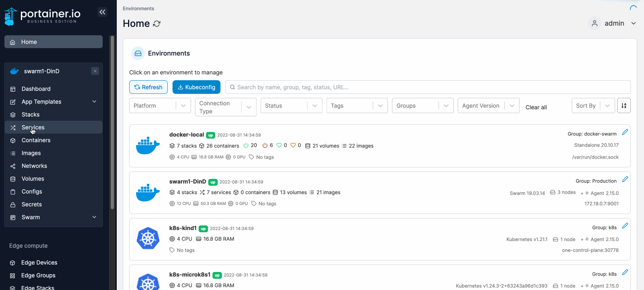Close the swarm1-DinD environment panel in sidebar
Screen dimensions: 644x290
(x=95, y=71)
